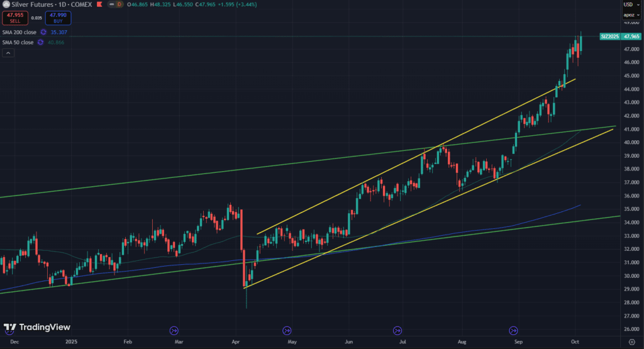This screenshot has height=349, width=644.
Task: Click the Silver Futures symbol logo icon
Action: [5, 4]
